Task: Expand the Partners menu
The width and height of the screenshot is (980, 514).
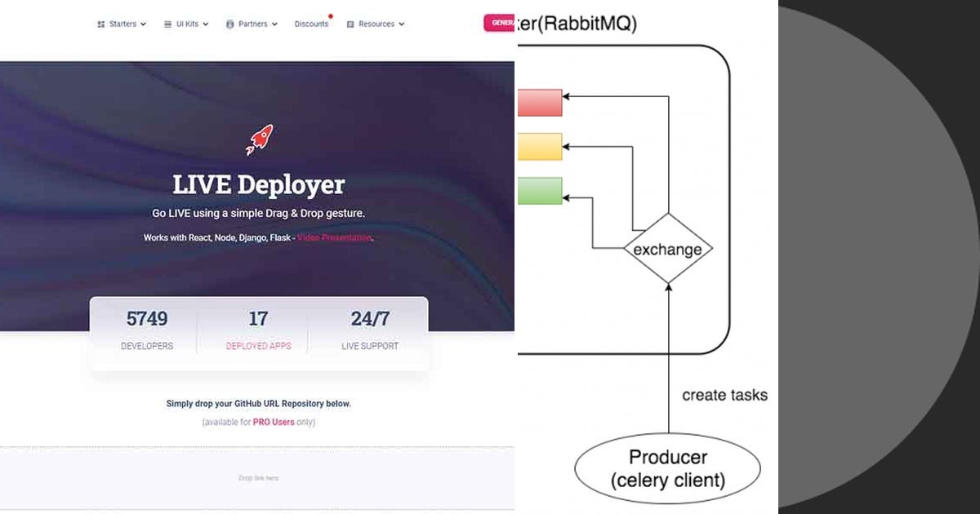Action: (x=252, y=24)
